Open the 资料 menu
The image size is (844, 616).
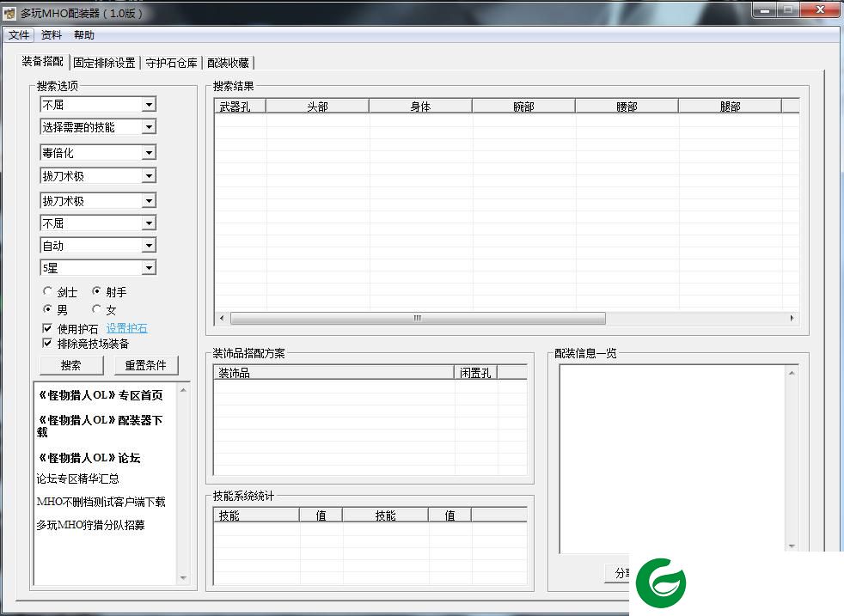pyautogui.click(x=51, y=35)
